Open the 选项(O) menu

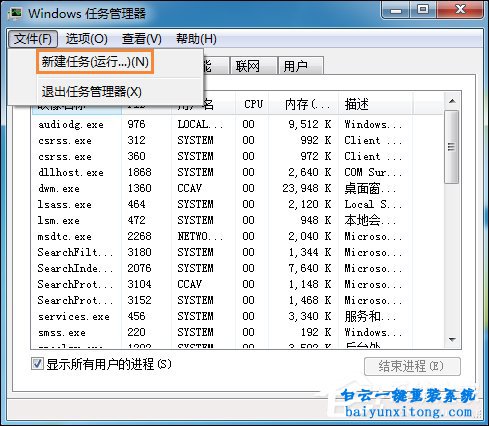pyautogui.click(x=86, y=39)
